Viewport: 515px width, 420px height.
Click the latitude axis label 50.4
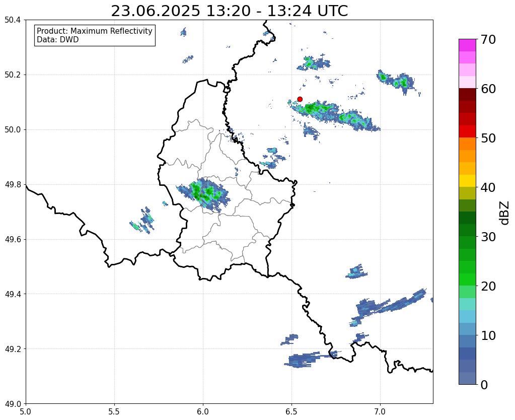coord(13,20)
